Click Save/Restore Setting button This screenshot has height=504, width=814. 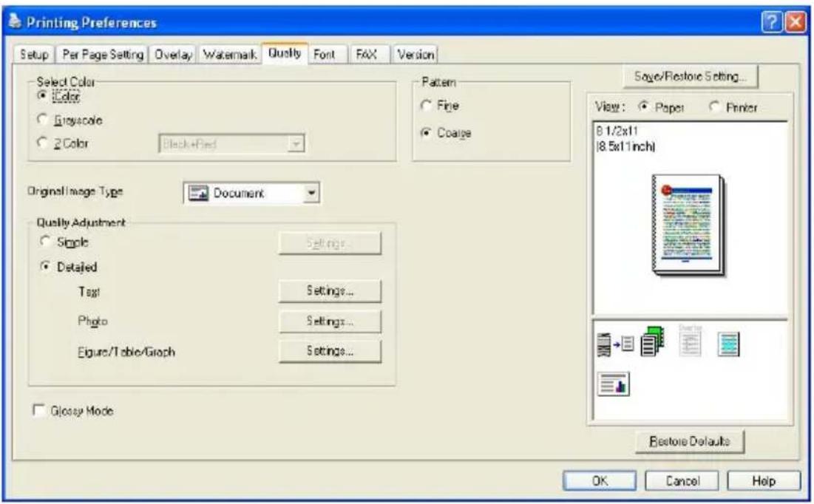[690, 77]
